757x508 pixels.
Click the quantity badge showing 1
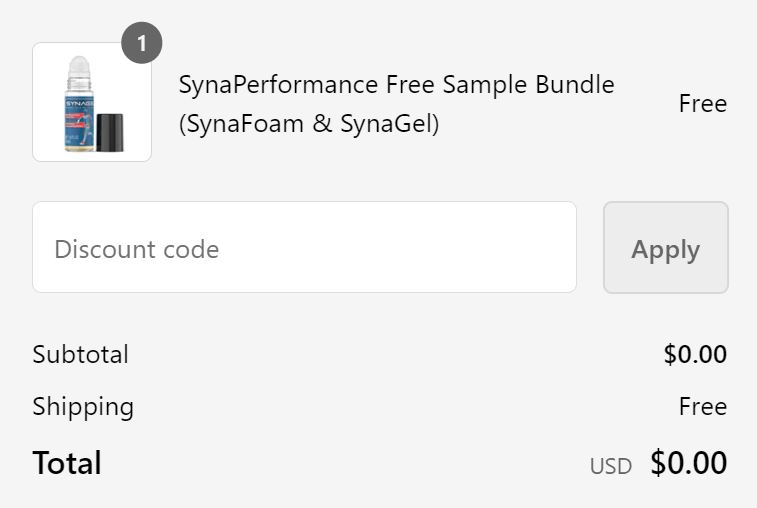[x=141, y=43]
